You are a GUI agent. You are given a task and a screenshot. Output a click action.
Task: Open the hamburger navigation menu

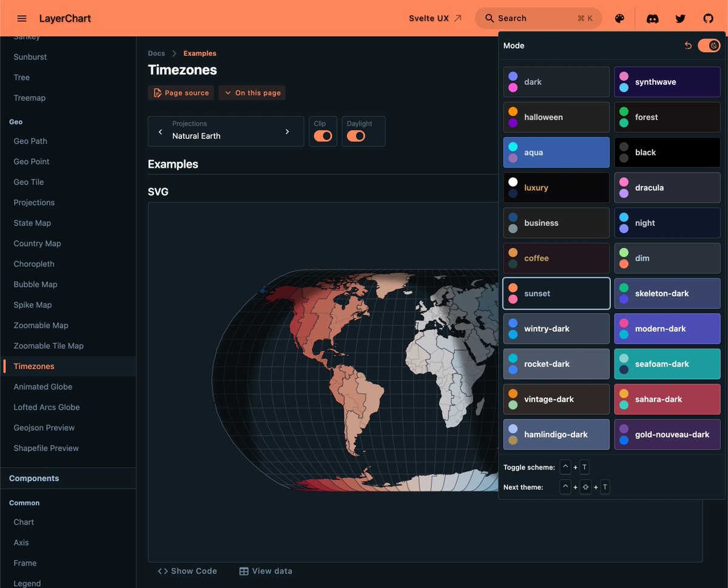22,18
